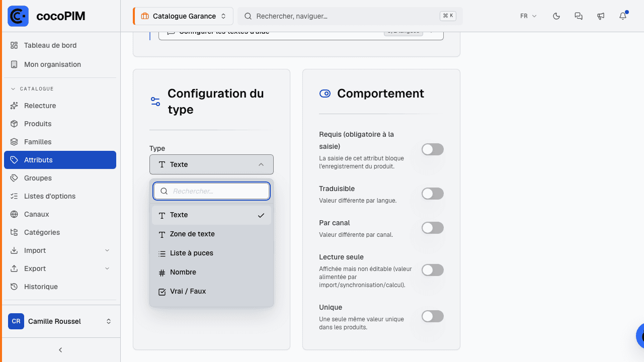The height and width of the screenshot is (362, 644).
Task: Open the chat messages icon
Action: [x=579, y=16]
